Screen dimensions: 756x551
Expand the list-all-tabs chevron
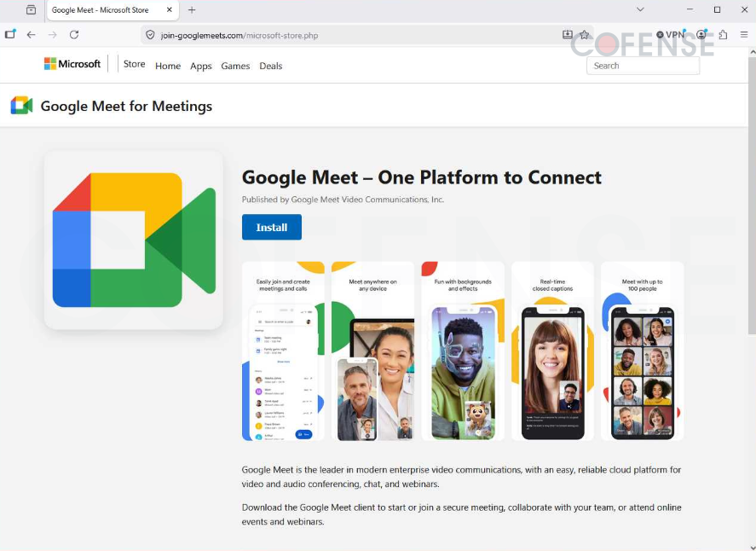pos(640,9)
